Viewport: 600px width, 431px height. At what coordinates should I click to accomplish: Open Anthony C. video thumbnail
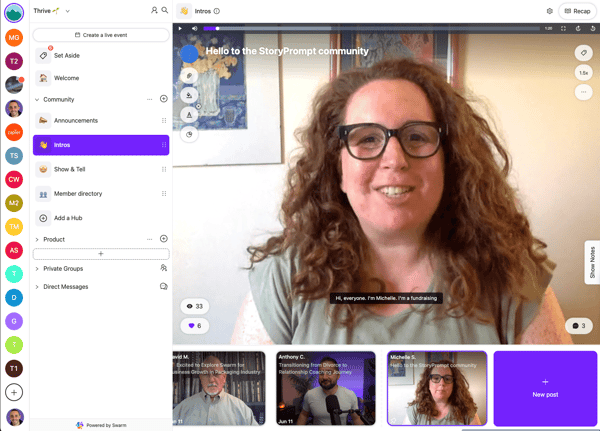(x=326, y=388)
